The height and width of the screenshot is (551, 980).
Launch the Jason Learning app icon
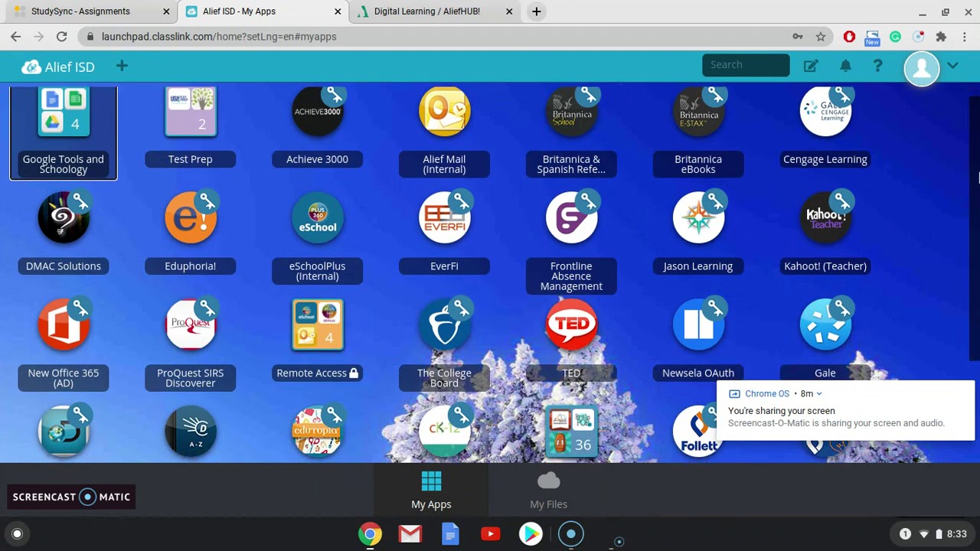pyautogui.click(x=698, y=218)
